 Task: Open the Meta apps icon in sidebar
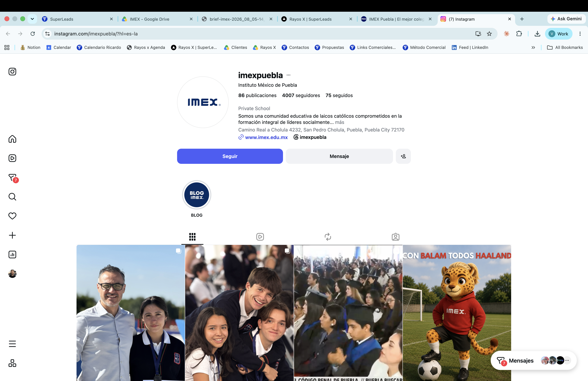12,363
